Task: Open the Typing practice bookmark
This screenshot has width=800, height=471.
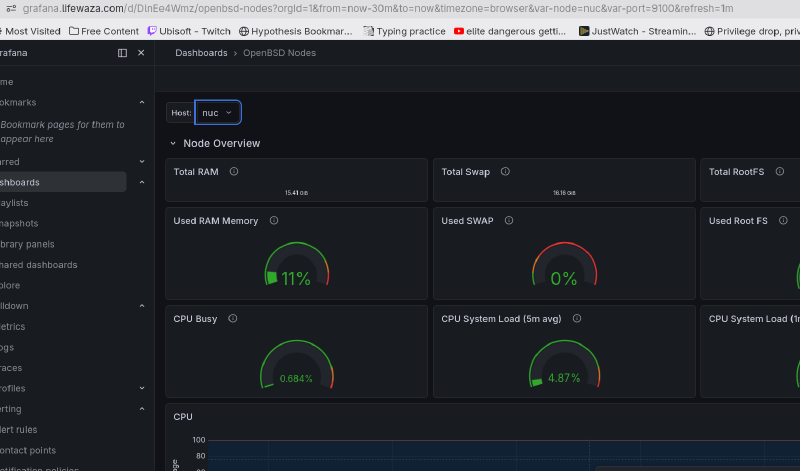Action: 404,31
